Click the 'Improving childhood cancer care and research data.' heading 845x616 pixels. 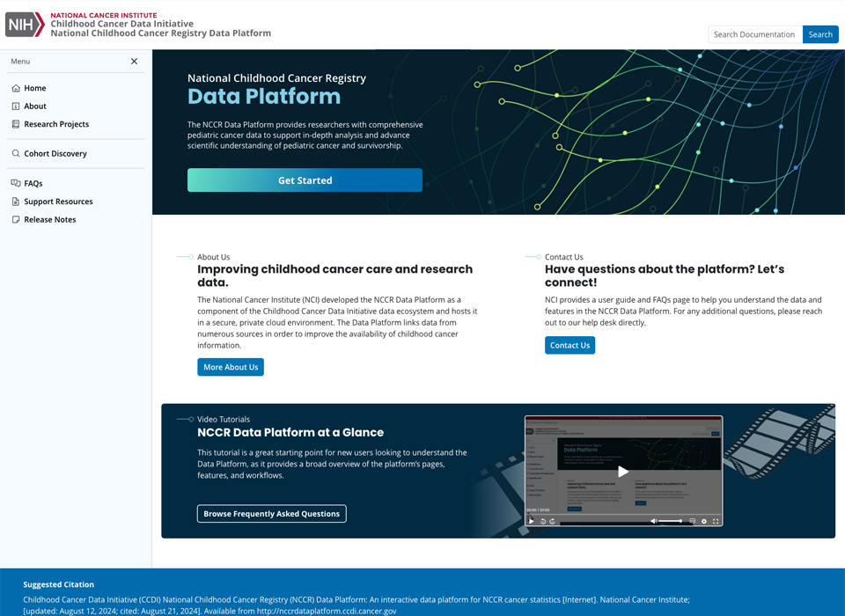[334, 275]
